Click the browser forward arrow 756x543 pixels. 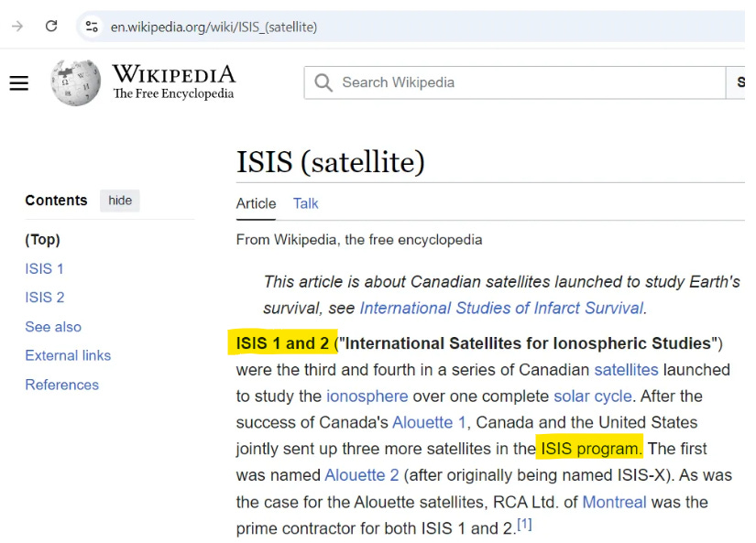[x=17, y=26]
